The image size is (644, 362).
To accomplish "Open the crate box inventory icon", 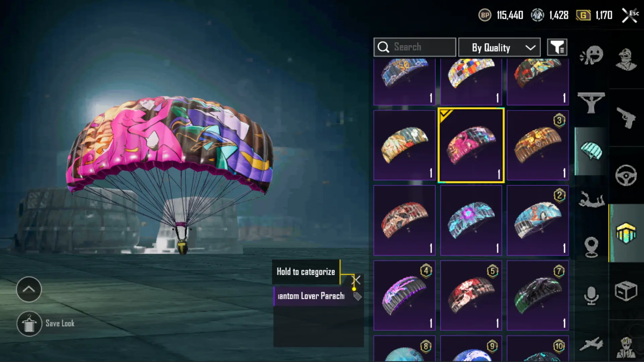I will tap(626, 291).
